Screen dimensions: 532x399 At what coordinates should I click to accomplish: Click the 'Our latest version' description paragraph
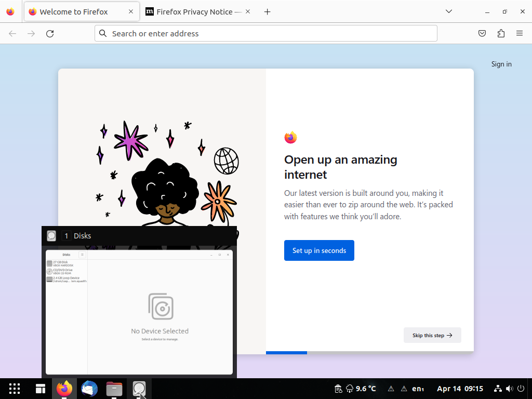tap(368, 205)
